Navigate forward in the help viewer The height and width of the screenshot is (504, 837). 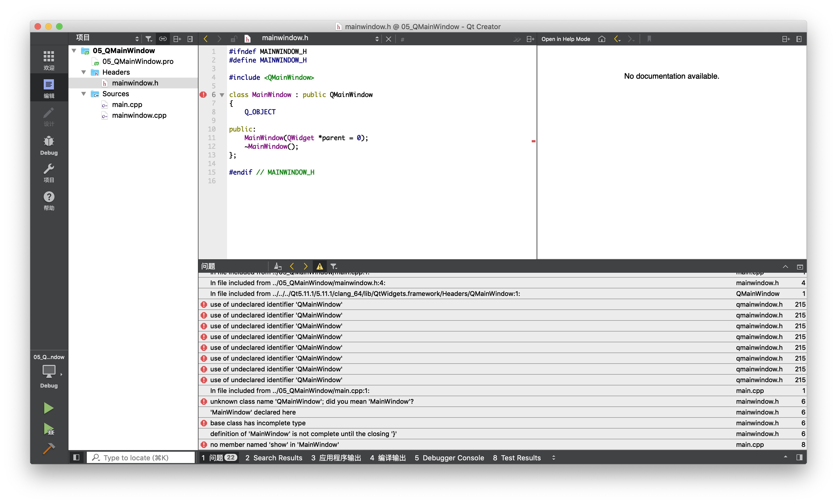point(631,39)
